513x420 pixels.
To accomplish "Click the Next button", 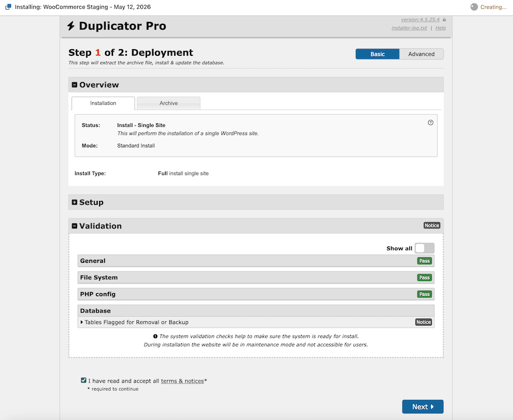I will pos(423,407).
